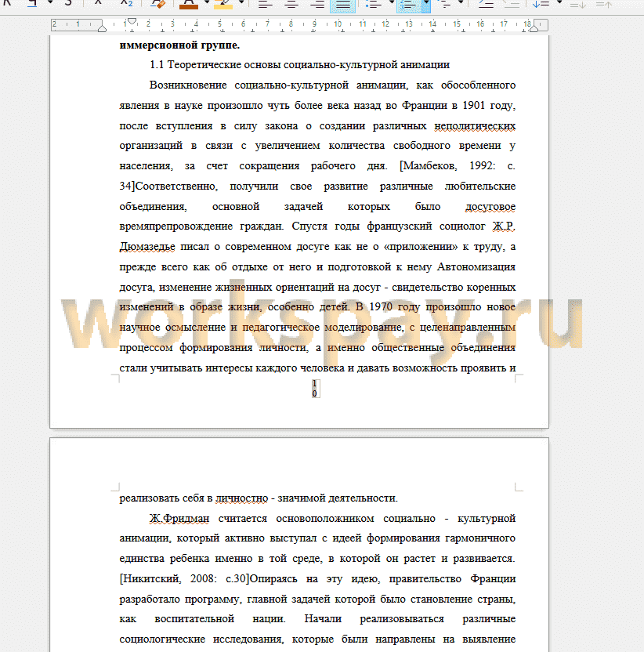Click the citation '[Никитский, 2008: с.30]'
The height and width of the screenshot is (652, 644).
[x=184, y=579]
